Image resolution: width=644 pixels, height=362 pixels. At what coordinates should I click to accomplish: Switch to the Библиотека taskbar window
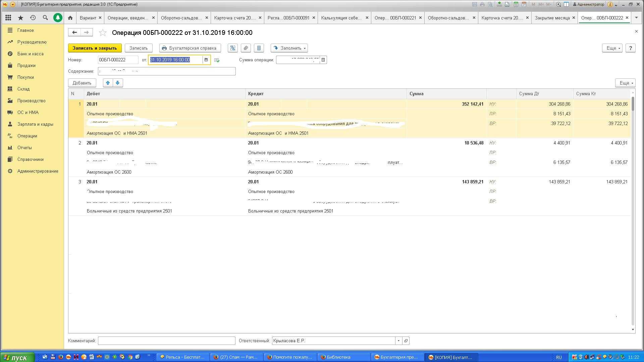[344, 357]
